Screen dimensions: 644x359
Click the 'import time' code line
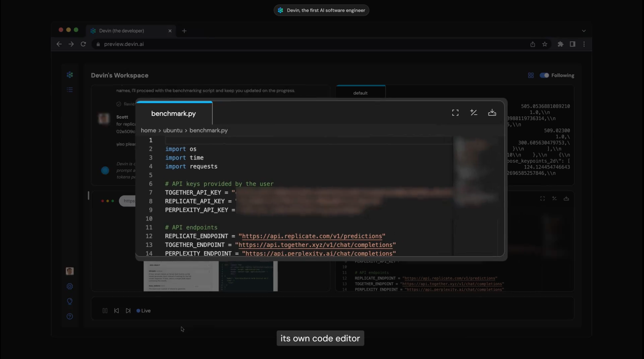tap(184, 158)
